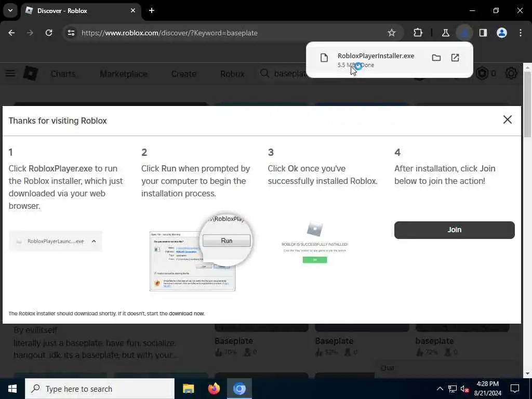Open site information icon in address bar

click(x=71, y=33)
